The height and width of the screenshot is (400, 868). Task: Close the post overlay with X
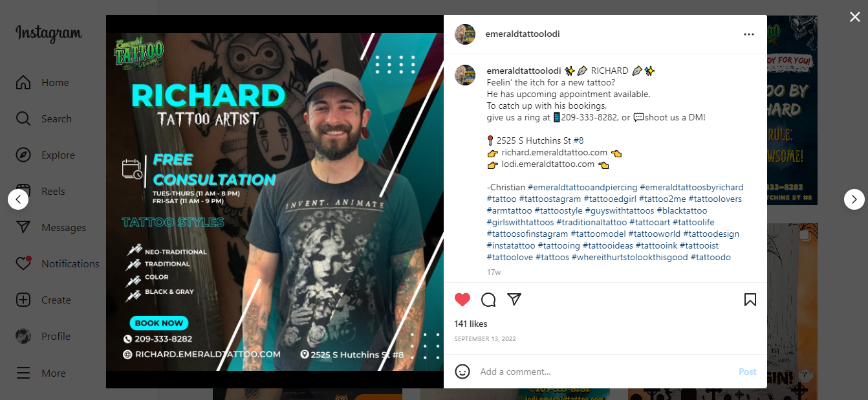pos(855,17)
